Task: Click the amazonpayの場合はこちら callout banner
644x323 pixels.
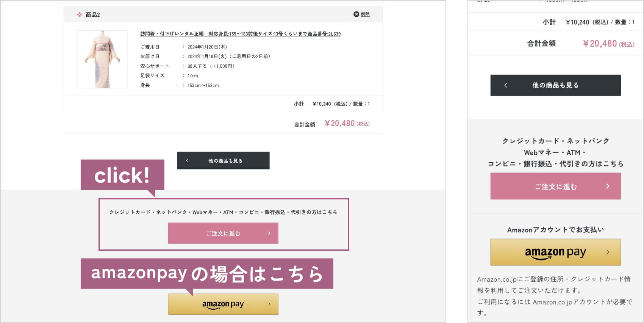Action: (x=207, y=273)
